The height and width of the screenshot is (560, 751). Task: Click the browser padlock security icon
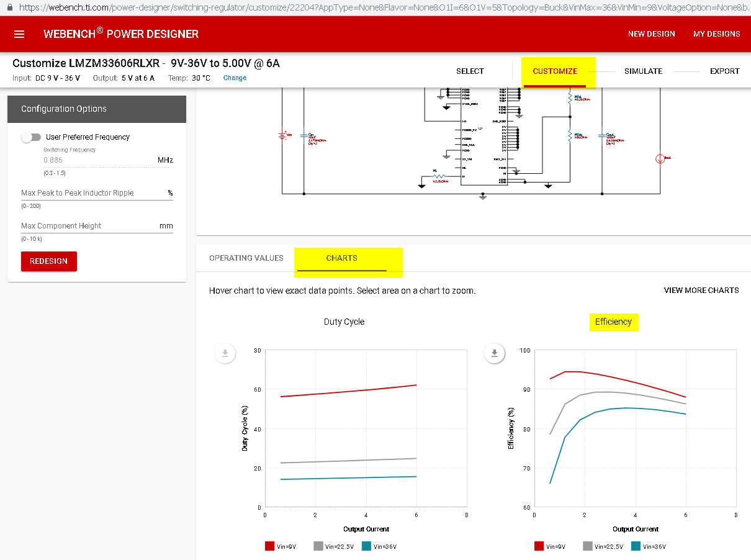pos(9,7)
